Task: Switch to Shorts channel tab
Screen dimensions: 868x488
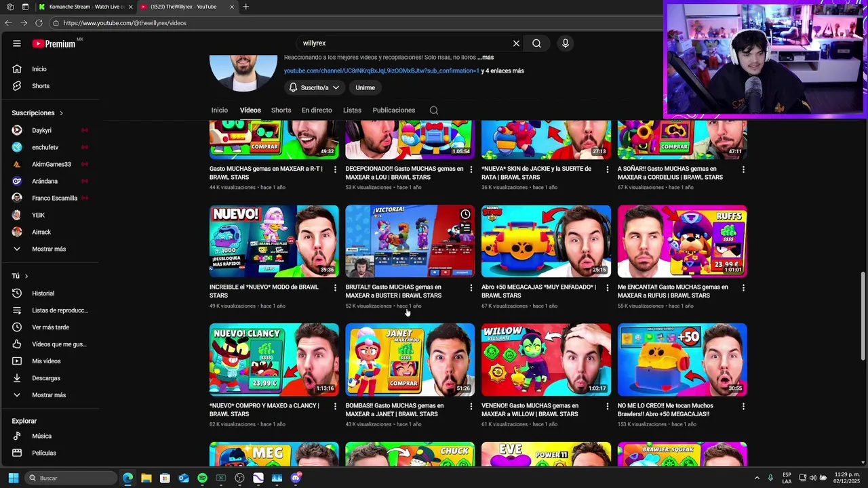Action: (x=281, y=110)
